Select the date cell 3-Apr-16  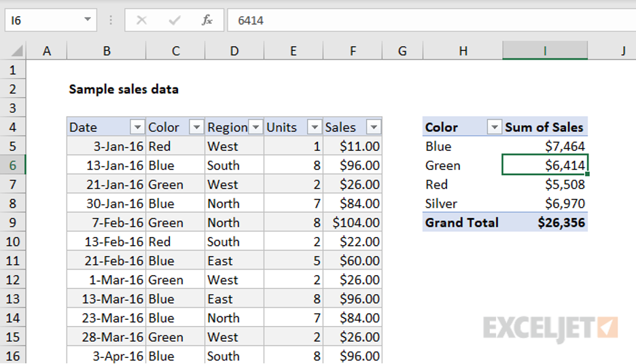click(x=106, y=356)
